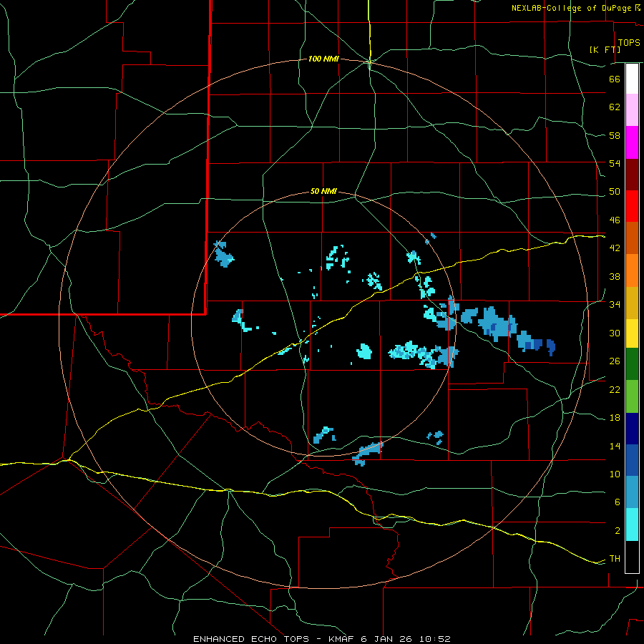Click the 2 legend value
Image resolution: width=644 pixels, height=644 pixels.
[x=618, y=531]
